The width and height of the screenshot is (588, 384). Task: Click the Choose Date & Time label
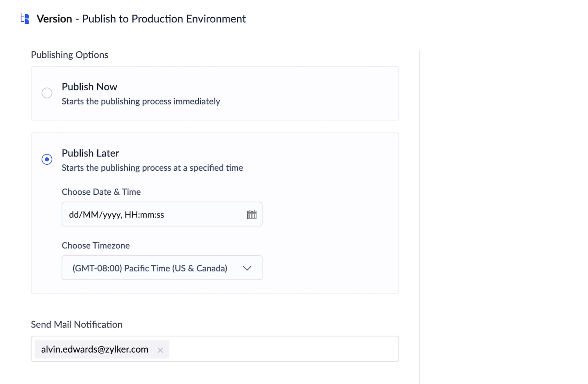pos(101,192)
